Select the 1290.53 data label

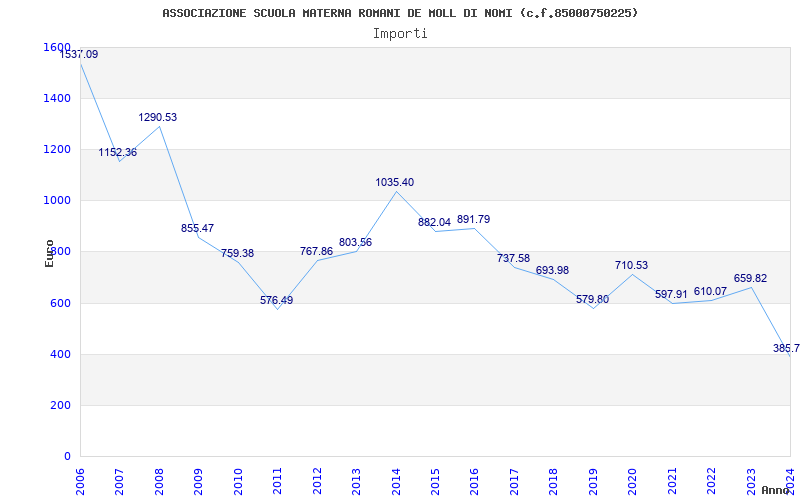158,117
